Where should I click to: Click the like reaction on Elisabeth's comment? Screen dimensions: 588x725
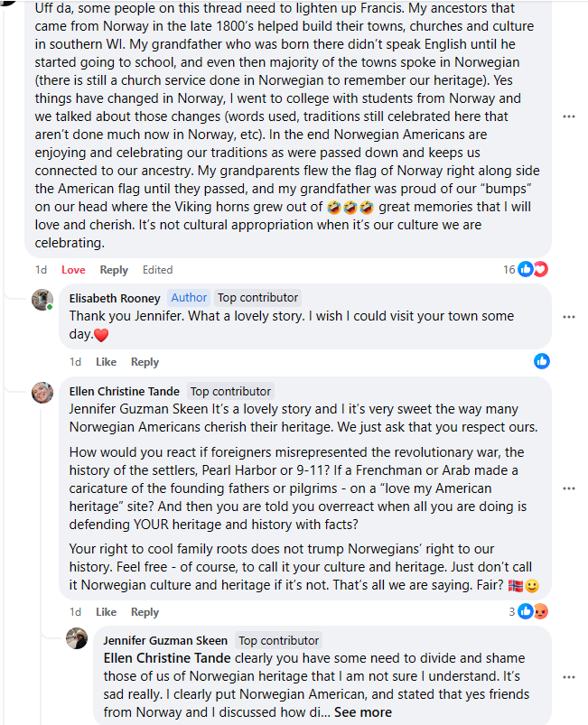click(541, 361)
